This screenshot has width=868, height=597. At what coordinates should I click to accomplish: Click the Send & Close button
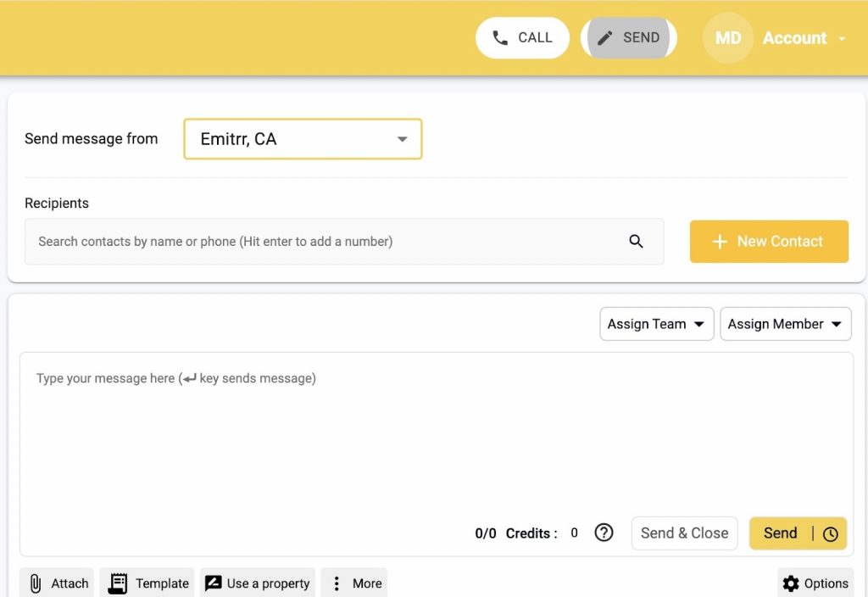click(x=684, y=533)
